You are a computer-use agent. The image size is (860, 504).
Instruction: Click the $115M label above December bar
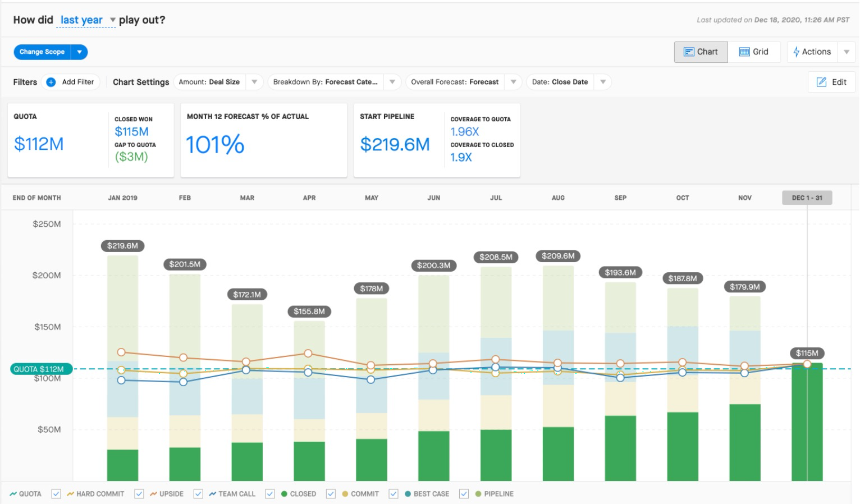click(807, 353)
